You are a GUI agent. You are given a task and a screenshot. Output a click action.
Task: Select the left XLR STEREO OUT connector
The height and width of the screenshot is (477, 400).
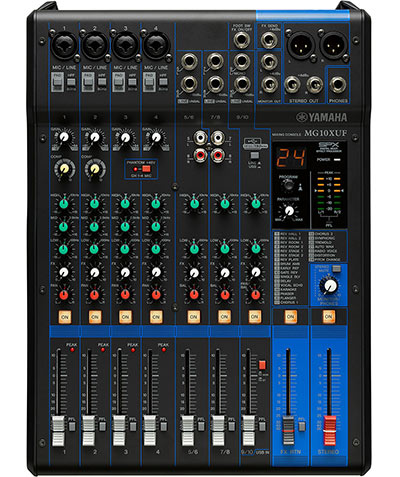[301, 45]
